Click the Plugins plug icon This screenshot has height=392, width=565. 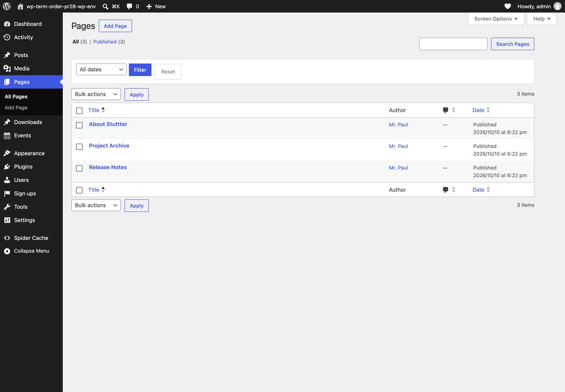(7, 167)
